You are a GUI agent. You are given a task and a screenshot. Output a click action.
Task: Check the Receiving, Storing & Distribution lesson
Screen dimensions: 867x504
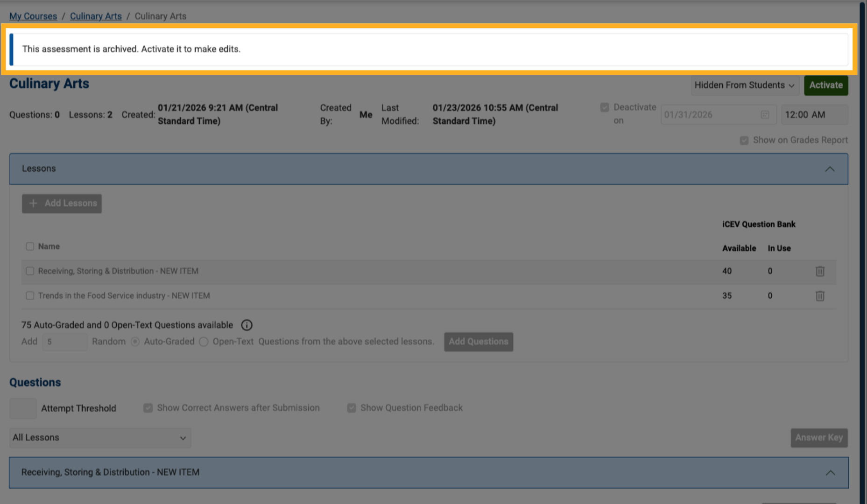tap(30, 271)
